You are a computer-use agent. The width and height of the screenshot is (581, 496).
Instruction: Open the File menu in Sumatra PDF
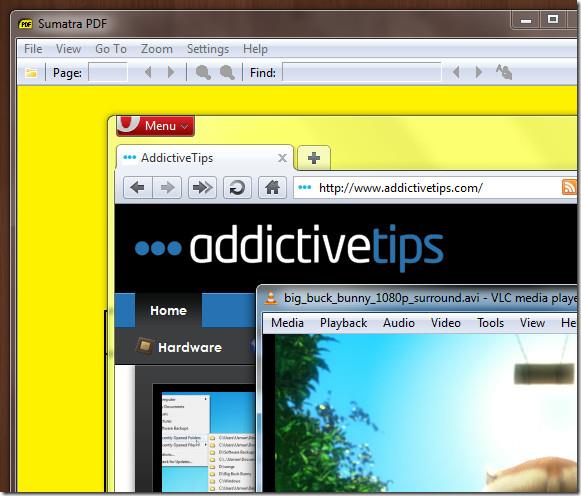33,49
